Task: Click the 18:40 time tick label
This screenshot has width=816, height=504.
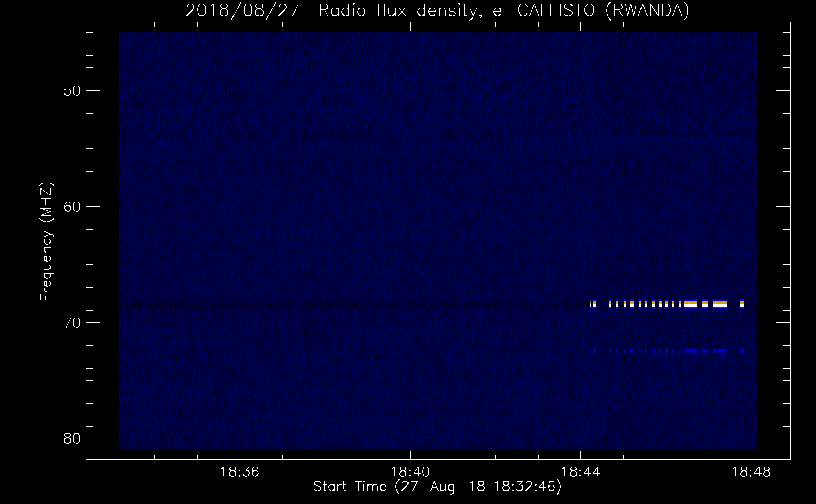Action: point(411,472)
